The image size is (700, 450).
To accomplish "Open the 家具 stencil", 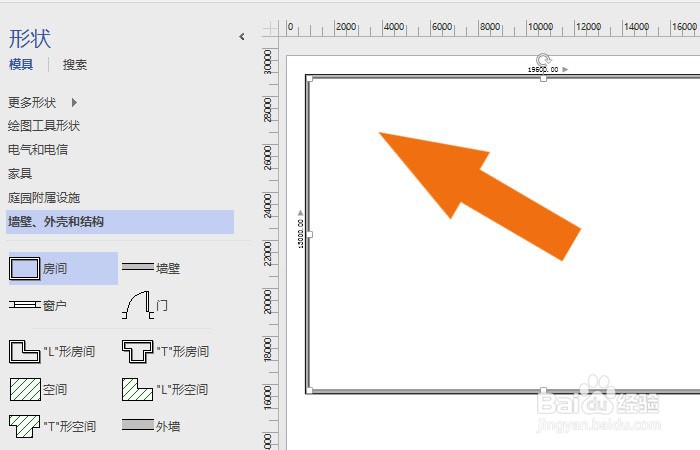I will point(20,173).
